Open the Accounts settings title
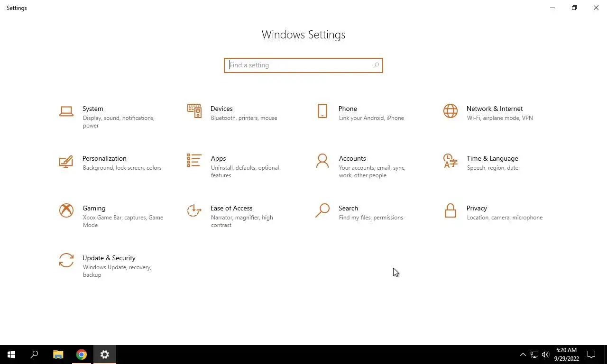Image resolution: width=607 pixels, height=364 pixels. pyautogui.click(x=352, y=158)
